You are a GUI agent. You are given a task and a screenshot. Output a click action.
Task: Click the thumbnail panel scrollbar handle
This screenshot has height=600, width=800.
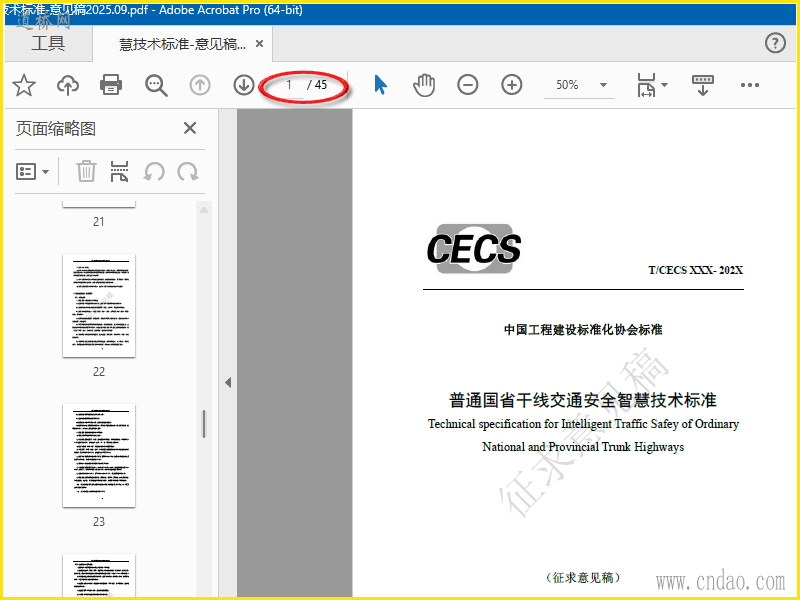coord(204,423)
